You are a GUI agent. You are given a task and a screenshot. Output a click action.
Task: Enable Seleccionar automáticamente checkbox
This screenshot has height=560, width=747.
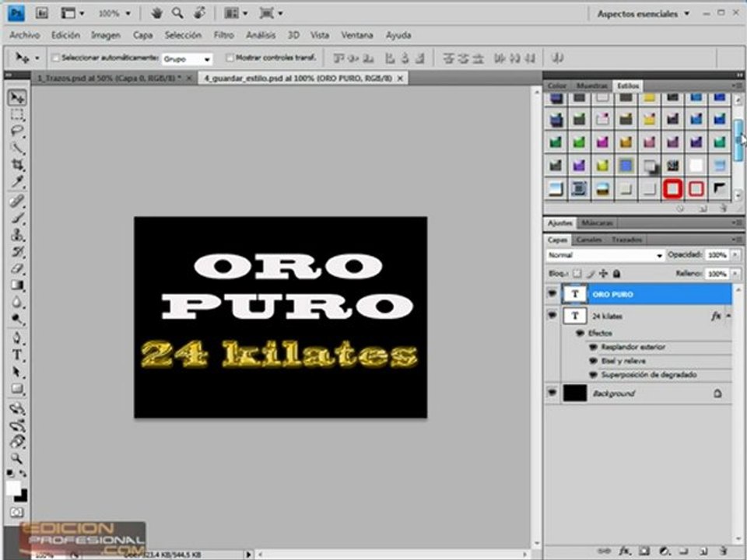(x=56, y=58)
